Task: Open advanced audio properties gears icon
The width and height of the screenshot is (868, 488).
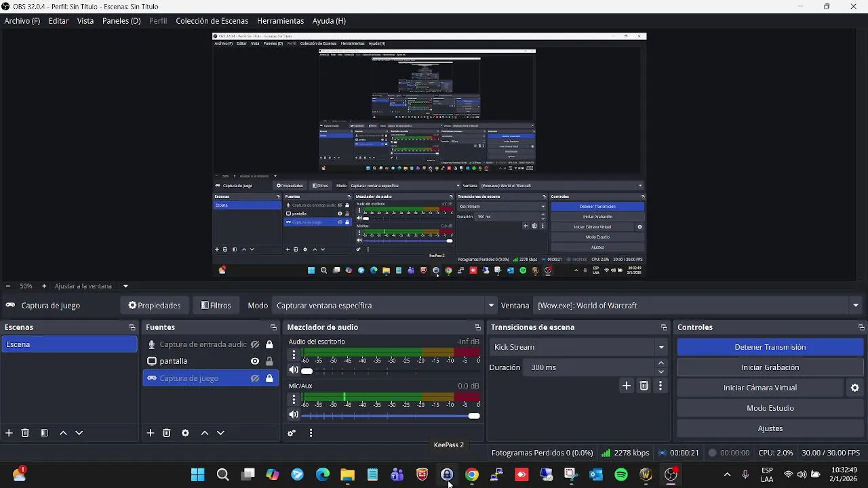Action: 292,433
